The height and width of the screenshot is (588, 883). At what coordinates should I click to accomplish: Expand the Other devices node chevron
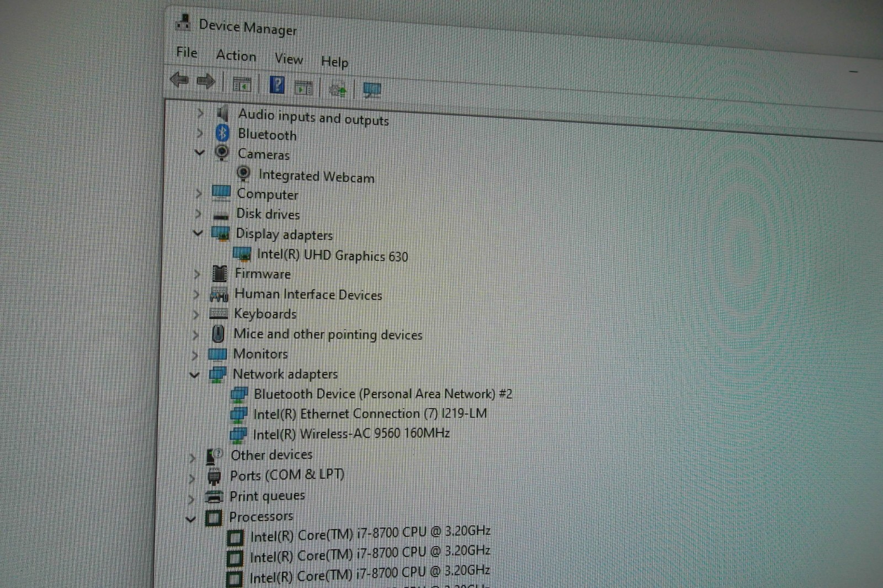(x=192, y=458)
